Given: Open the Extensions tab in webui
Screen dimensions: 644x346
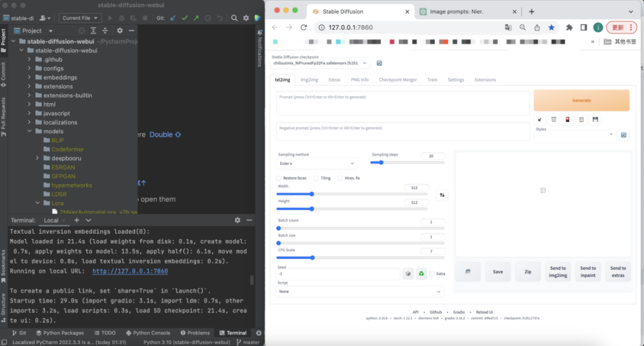Looking at the screenshot, I should click(x=485, y=80).
